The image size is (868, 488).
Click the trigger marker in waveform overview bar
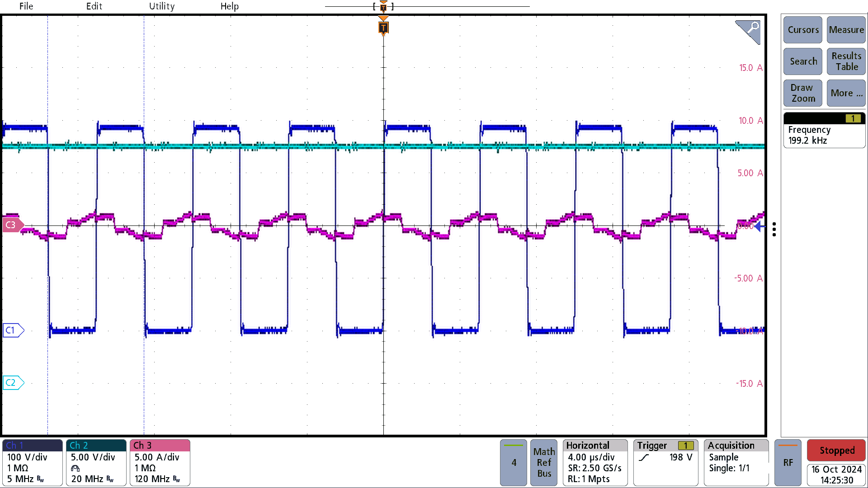383,6
